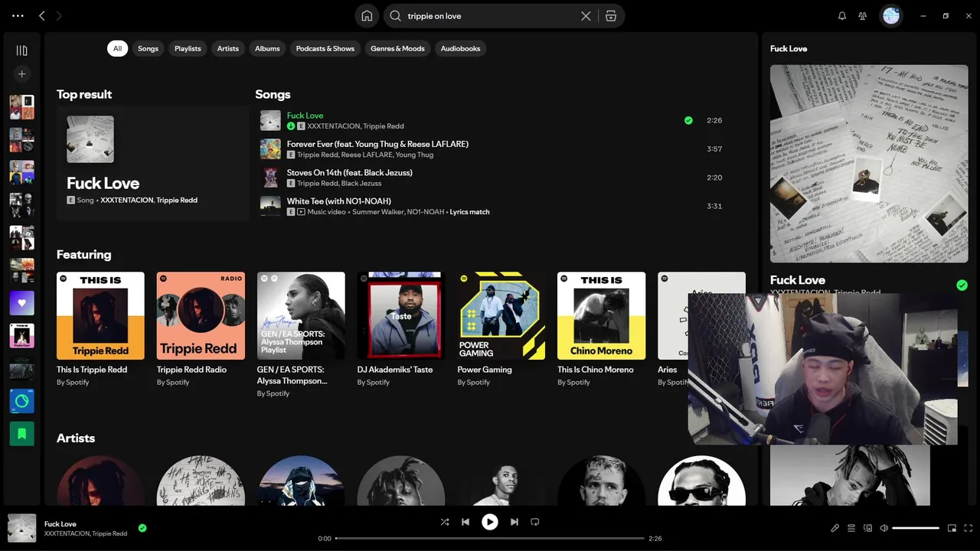Skip to next track
Screen dimensions: 980x551
514,522
